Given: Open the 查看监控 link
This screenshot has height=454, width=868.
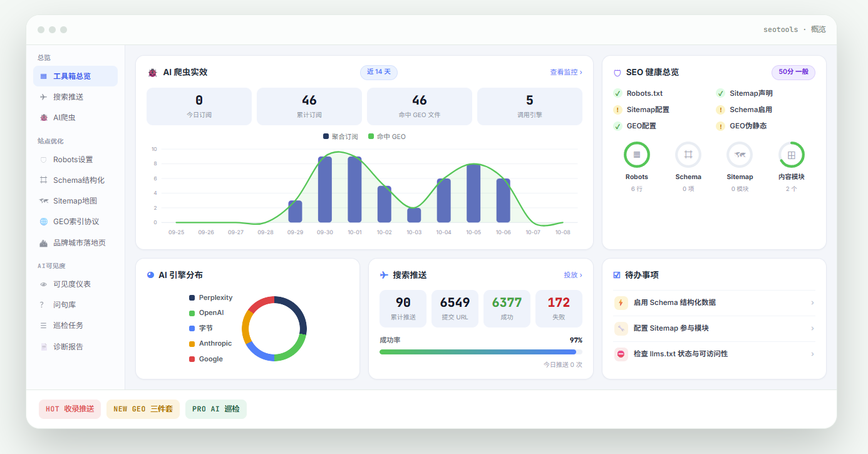Looking at the screenshot, I should [566, 72].
